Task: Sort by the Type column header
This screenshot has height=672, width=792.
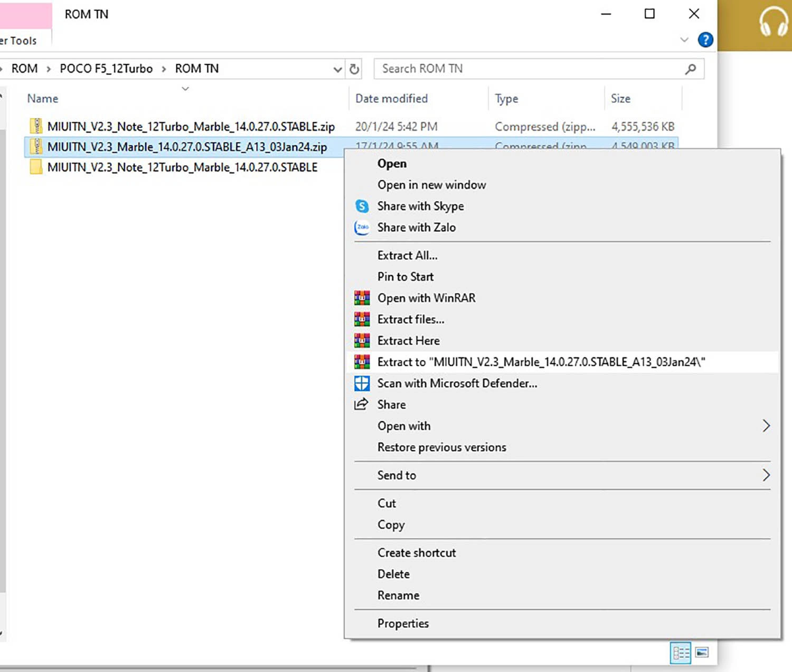Action: click(x=506, y=99)
